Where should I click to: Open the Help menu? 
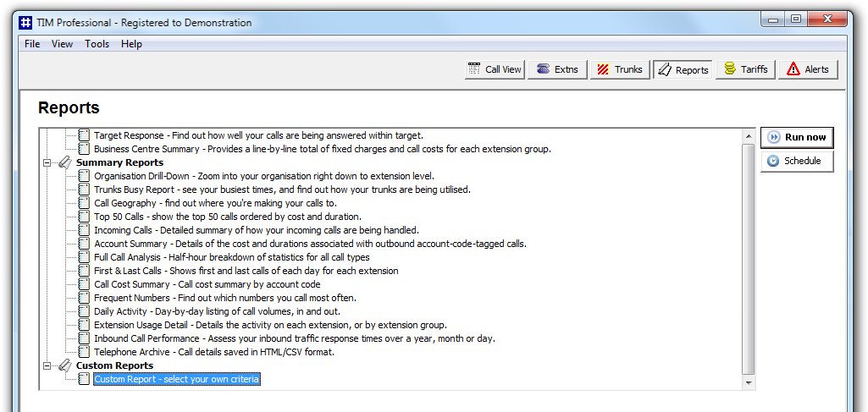[x=132, y=44]
